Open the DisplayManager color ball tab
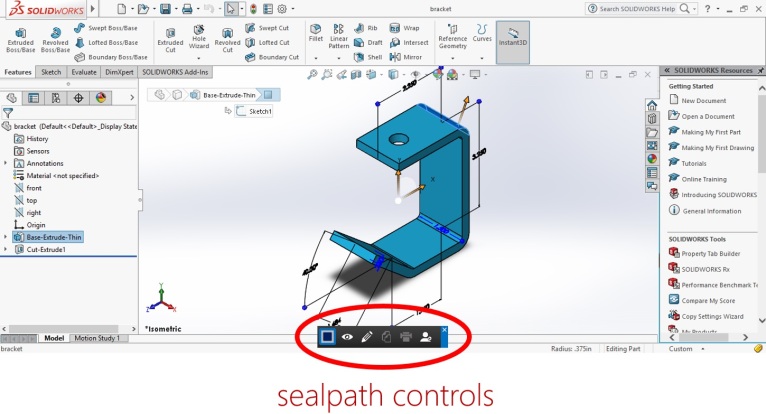 point(101,98)
